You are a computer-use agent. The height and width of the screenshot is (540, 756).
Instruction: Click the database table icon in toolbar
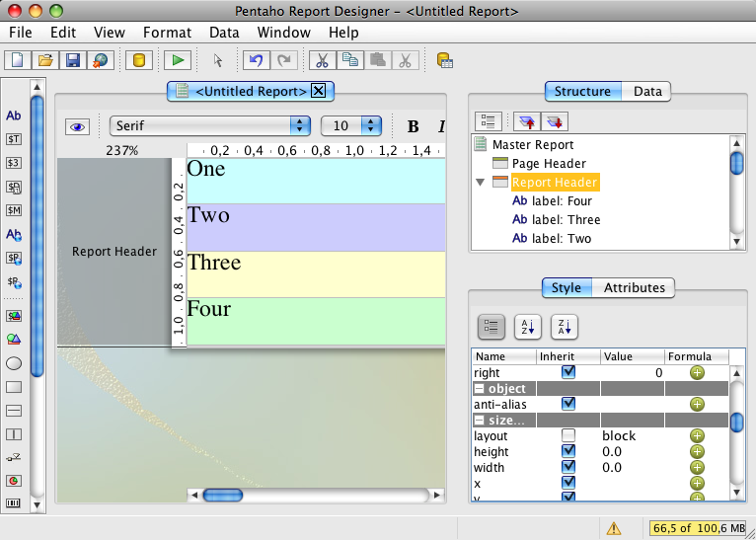coord(444,60)
